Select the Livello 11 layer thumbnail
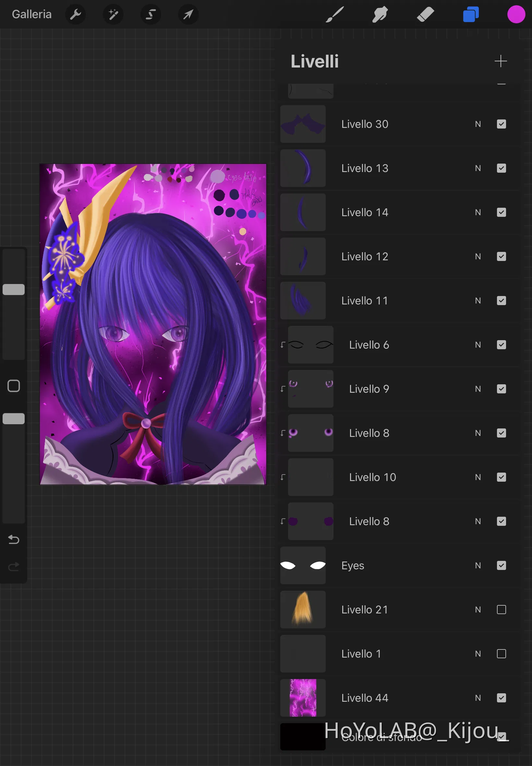Screen dimensions: 532x766 (303, 301)
